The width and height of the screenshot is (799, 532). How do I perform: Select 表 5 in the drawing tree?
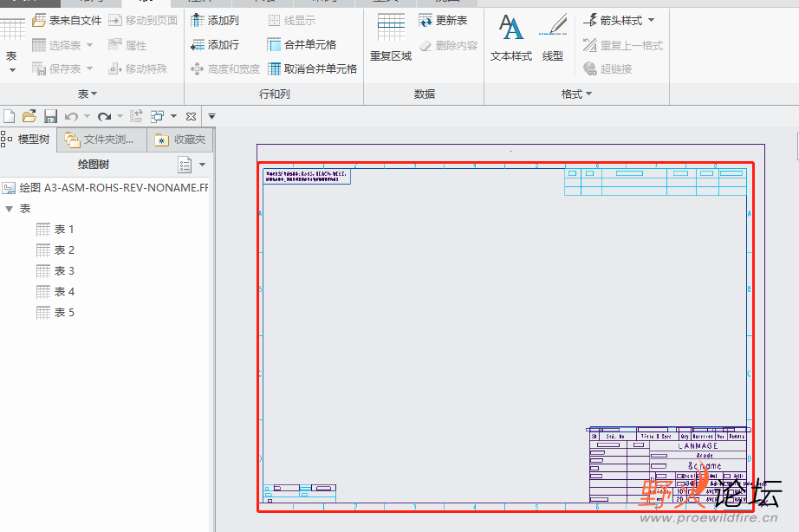[x=55, y=313]
